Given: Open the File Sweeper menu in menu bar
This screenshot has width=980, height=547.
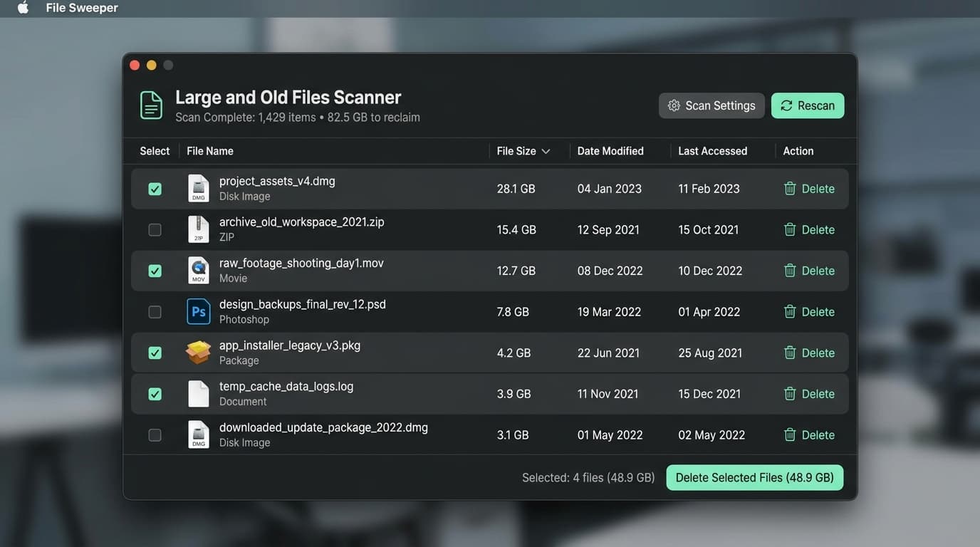Looking at the screenshot, I should [x=82, y=8].
